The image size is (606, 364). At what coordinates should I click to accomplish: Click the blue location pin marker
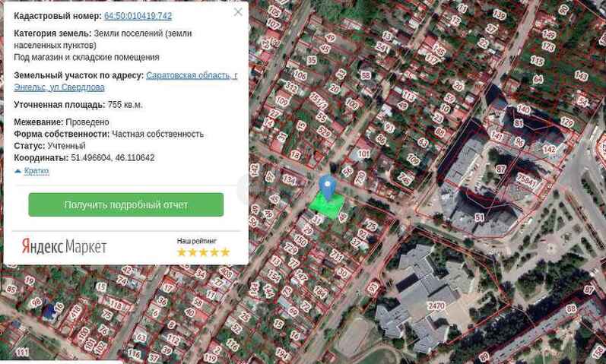click(x=327, y=186)
